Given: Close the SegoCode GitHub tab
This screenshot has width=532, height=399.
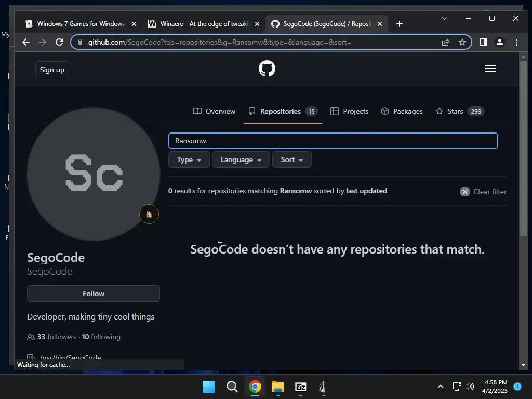Looking at the screenshot, I should [x=380, y=24].
